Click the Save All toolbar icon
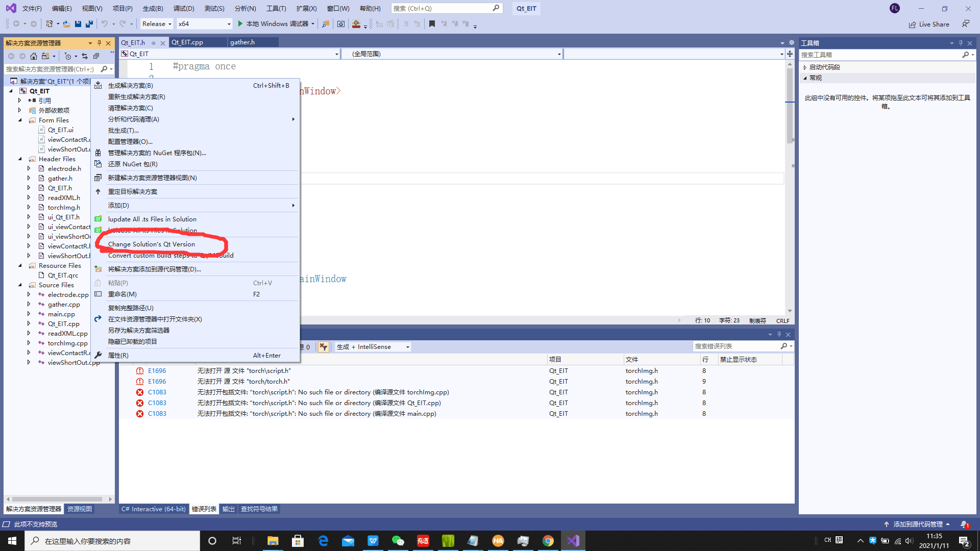The image size is (980, 551). coord(89,23)
